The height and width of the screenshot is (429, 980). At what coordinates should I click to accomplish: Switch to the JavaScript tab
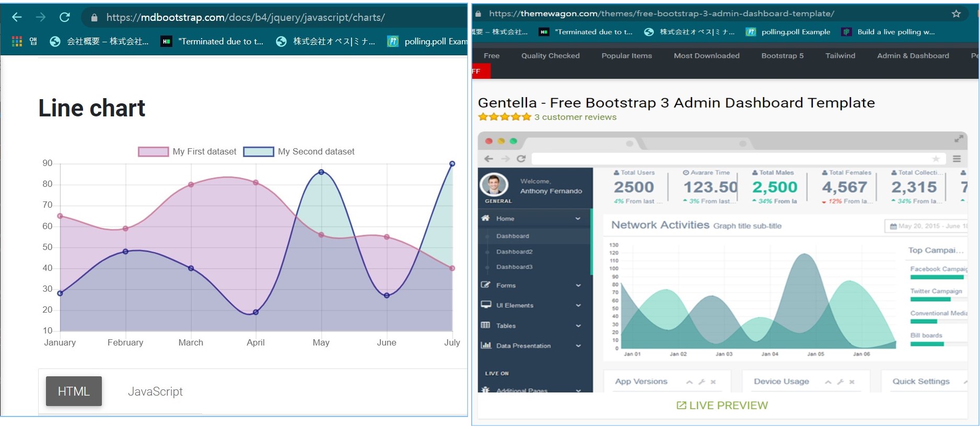pos(155,391)
